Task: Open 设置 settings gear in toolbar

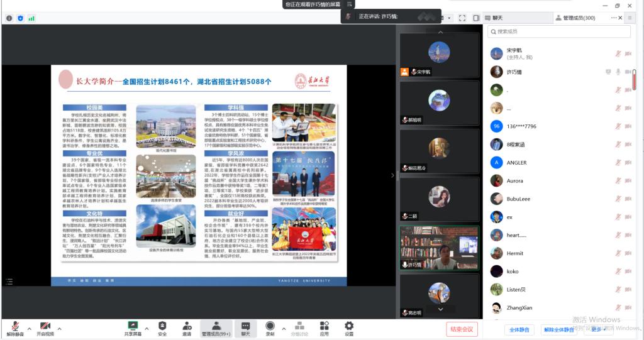Action: [348, 326]
